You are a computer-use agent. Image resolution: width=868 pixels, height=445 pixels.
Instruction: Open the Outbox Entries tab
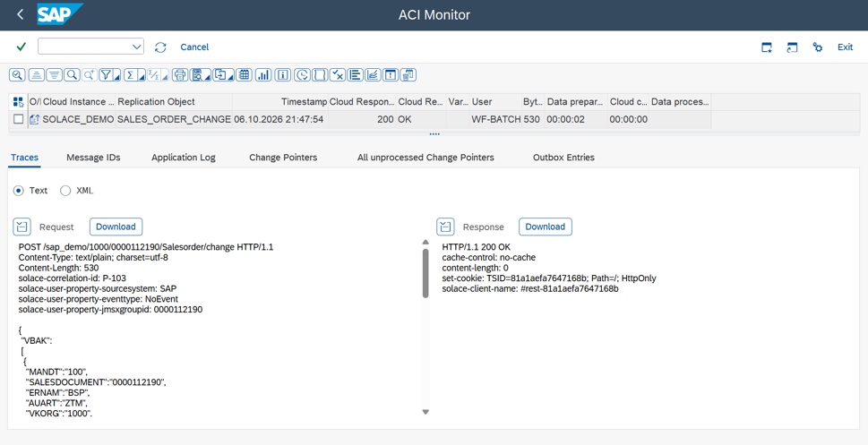coord(563,158)
